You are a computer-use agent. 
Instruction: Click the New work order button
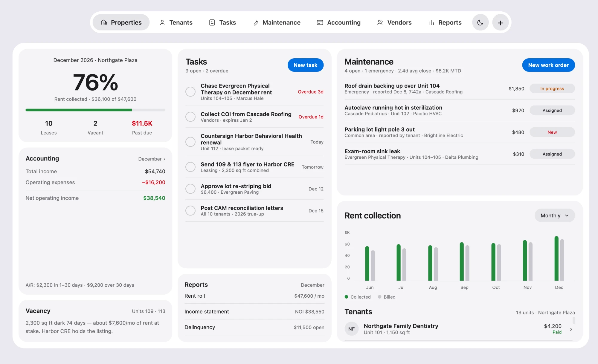tap(548, 65)
